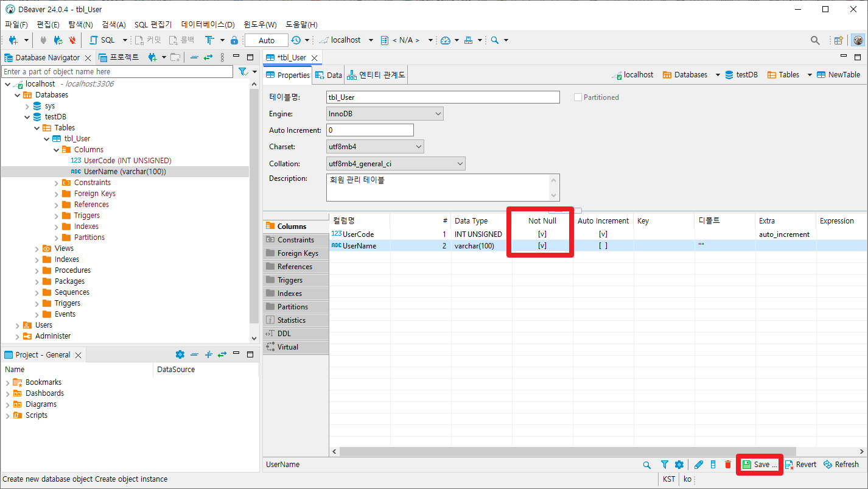Click the new connection icon in navigator header
Image resolution: width=868 pixels, height=489 pixels.
[x=153, y=57]
